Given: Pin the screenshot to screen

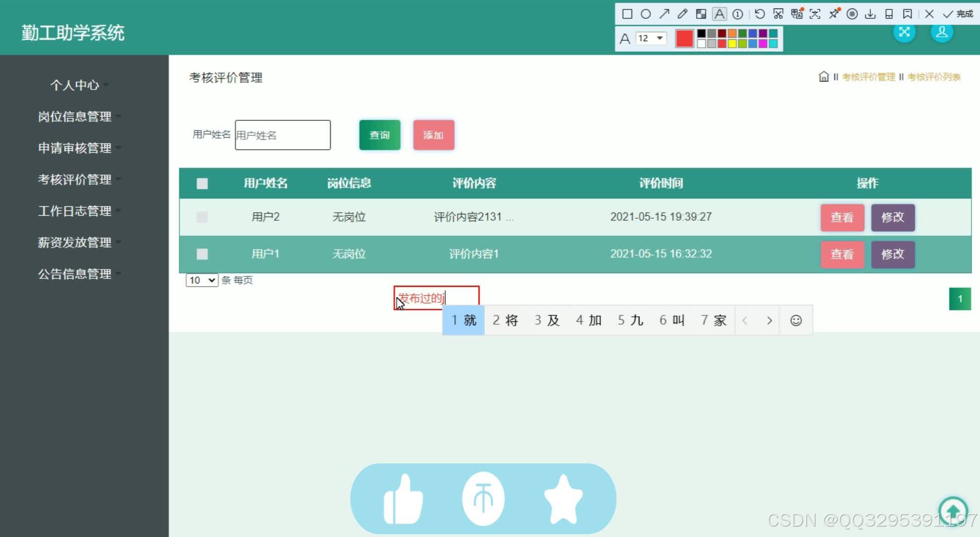Looking at the screenshot, I should (834, 13).
